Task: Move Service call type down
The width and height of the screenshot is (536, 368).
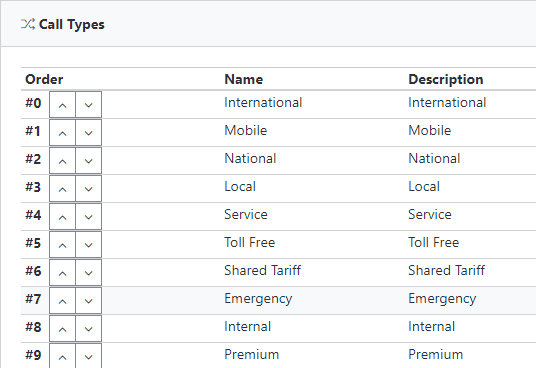Action: (89, 217)
